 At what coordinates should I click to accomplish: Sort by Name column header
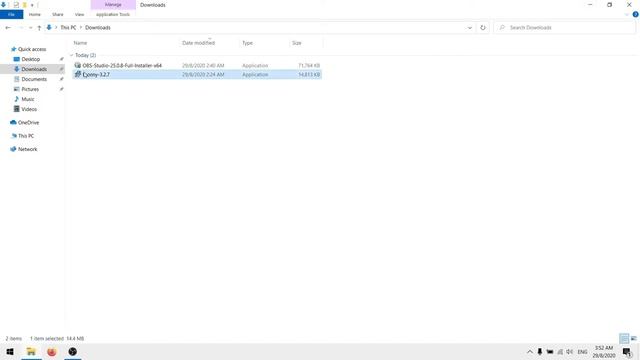click(x=80, y=43)
